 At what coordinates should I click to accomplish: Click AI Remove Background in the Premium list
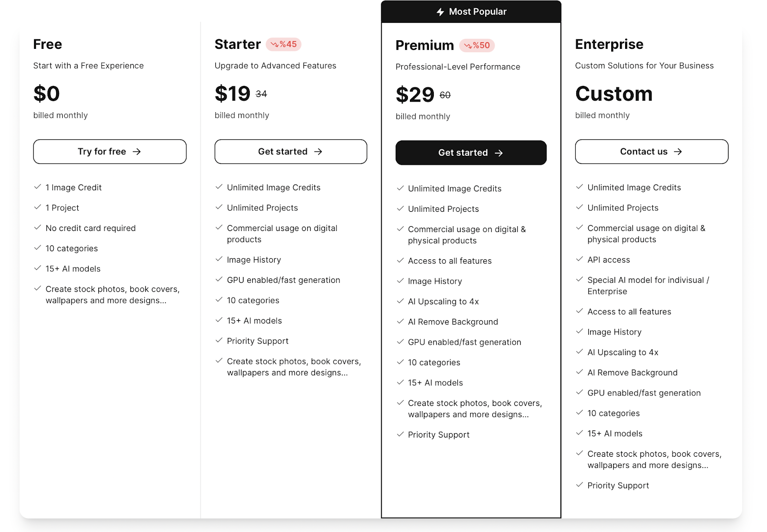[453, 322]
